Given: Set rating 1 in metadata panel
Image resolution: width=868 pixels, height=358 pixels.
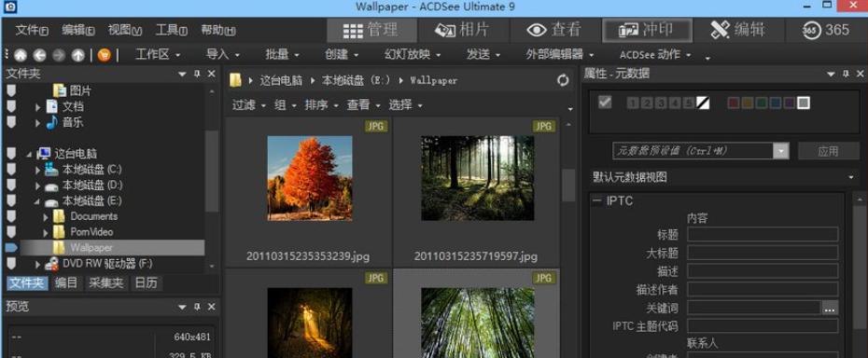Looking at the screenshot, I should tap(634, 103).
